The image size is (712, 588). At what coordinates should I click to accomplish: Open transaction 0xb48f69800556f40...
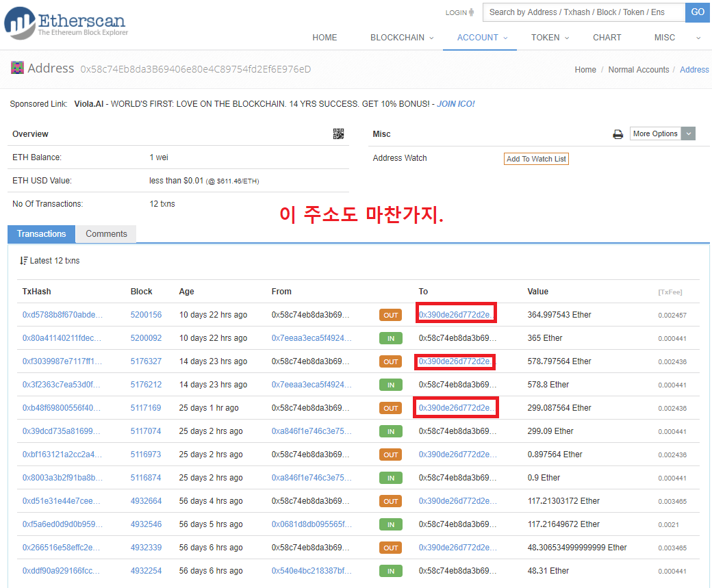[62, 408]
